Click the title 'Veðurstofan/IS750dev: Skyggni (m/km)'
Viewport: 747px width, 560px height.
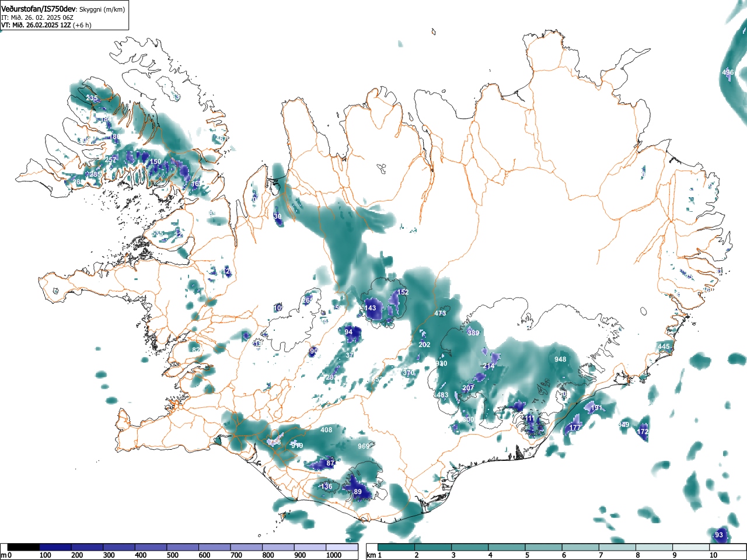63,9
